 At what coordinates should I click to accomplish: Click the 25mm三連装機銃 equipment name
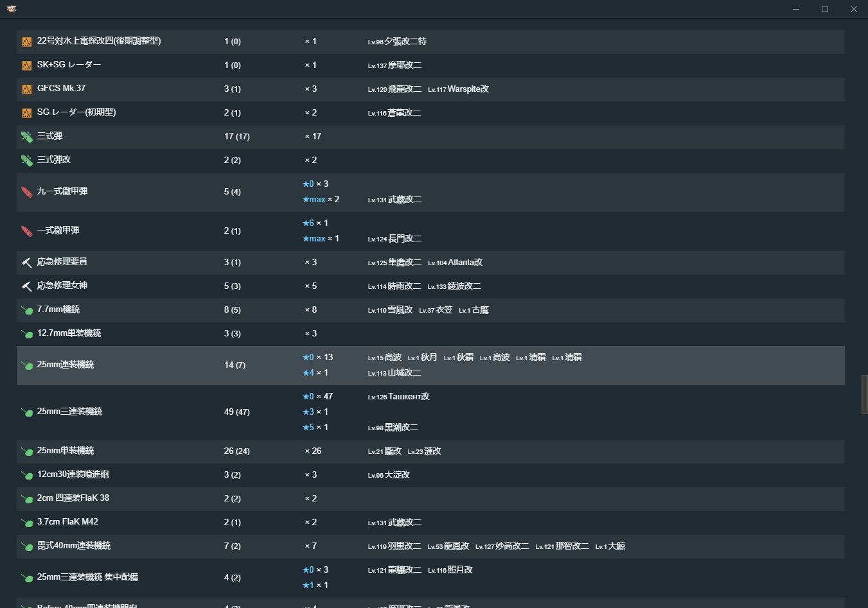point(69,412)
